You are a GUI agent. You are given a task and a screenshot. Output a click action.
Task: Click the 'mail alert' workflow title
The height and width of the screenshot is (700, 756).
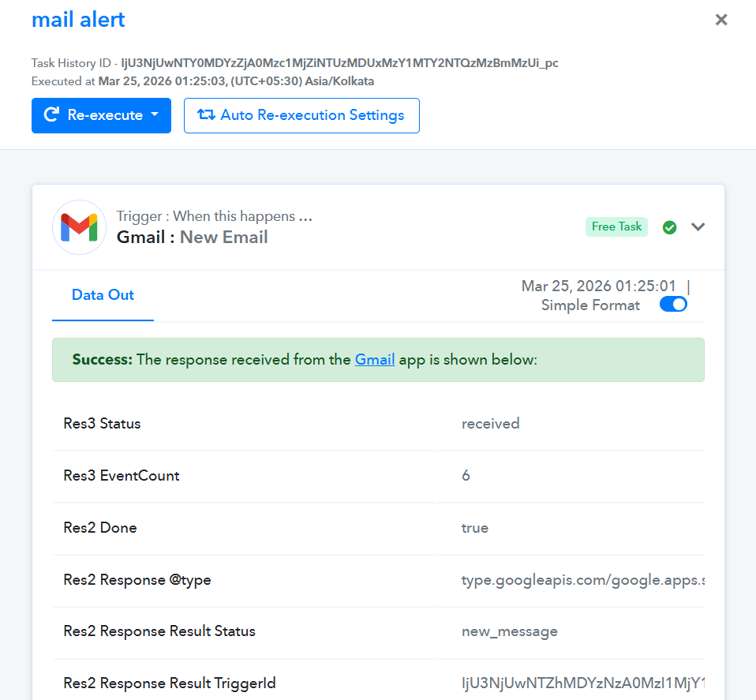[x=78, y=20]
